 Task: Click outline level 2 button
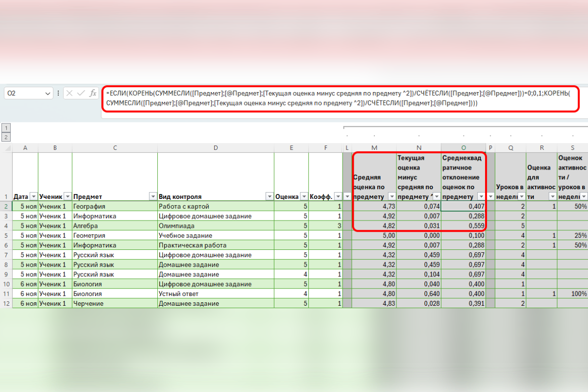(6, 137)
